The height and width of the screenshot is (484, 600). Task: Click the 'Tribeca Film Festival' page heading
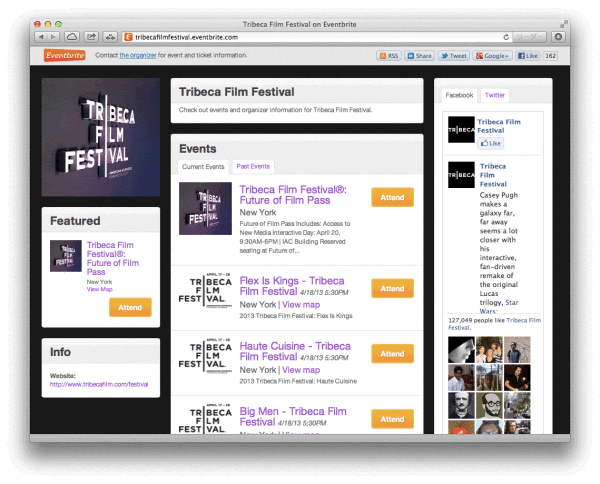tap(236, 92)
